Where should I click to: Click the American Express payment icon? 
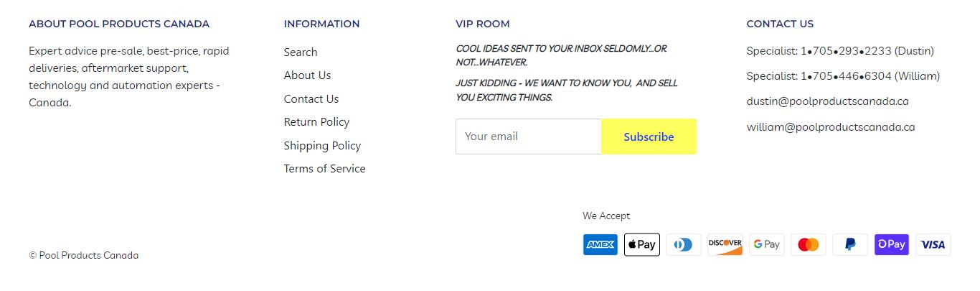click(x=600, y=245)
